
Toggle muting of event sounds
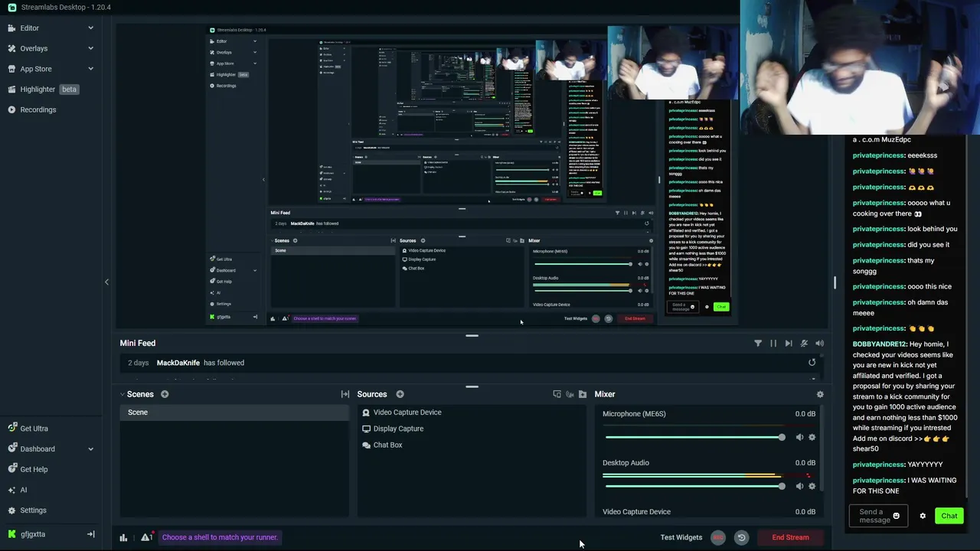(804, 344)
